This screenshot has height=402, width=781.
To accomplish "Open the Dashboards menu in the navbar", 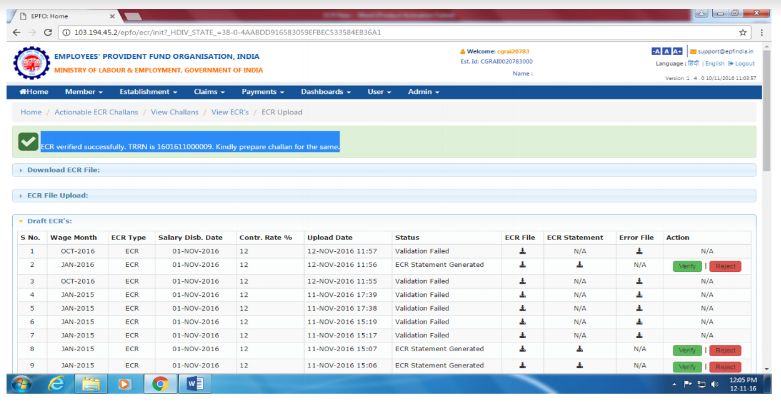I will [x=326, y=92].
